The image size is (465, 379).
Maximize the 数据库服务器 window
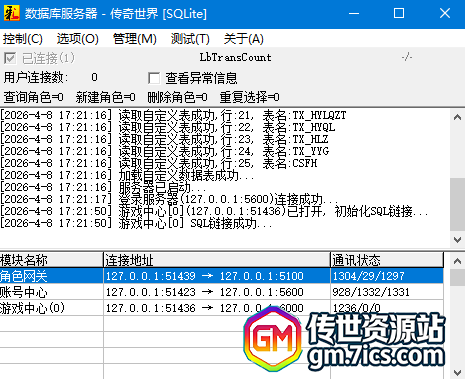pyautogui.click(x=399, y=14)
